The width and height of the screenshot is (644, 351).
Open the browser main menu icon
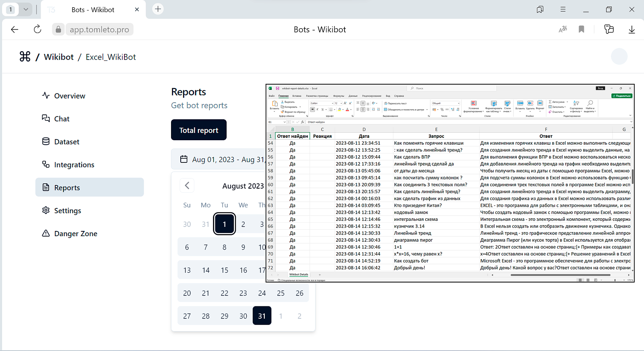563,9
